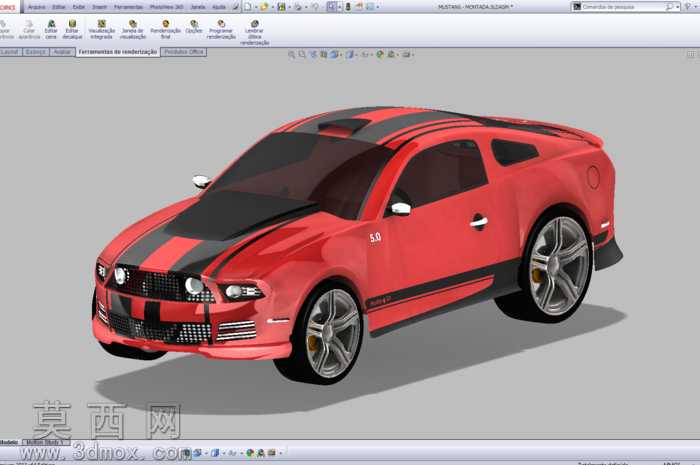The image size is (700, 465).
Task: Open the Janela de visualização tool
Action: (133, 29)
